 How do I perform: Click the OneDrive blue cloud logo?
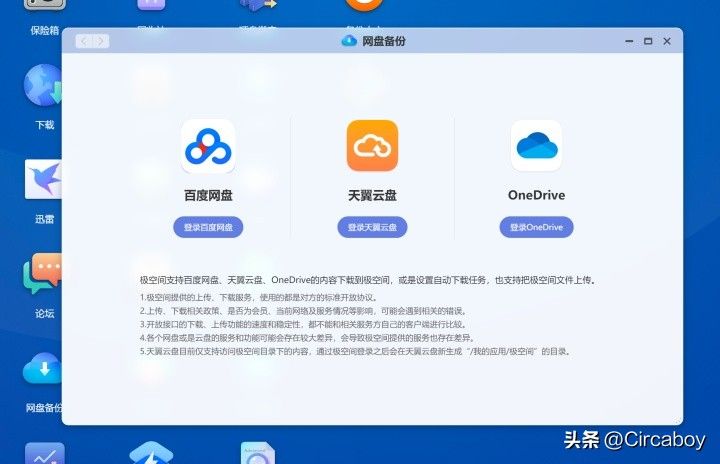[x=536, y=146]
